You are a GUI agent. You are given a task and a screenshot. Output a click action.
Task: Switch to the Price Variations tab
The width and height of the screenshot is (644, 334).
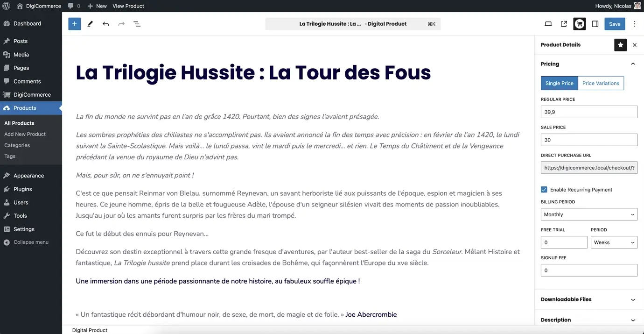click(x=601, y=83)
